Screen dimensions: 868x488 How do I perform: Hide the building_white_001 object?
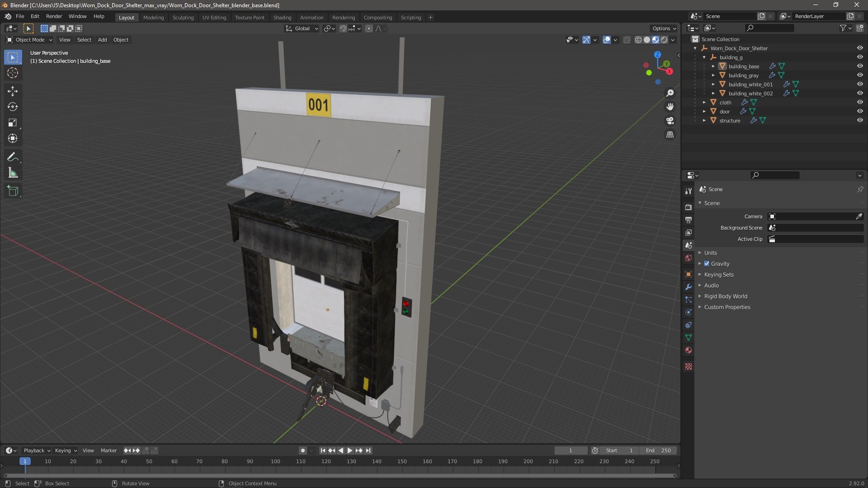click(860, 84)
